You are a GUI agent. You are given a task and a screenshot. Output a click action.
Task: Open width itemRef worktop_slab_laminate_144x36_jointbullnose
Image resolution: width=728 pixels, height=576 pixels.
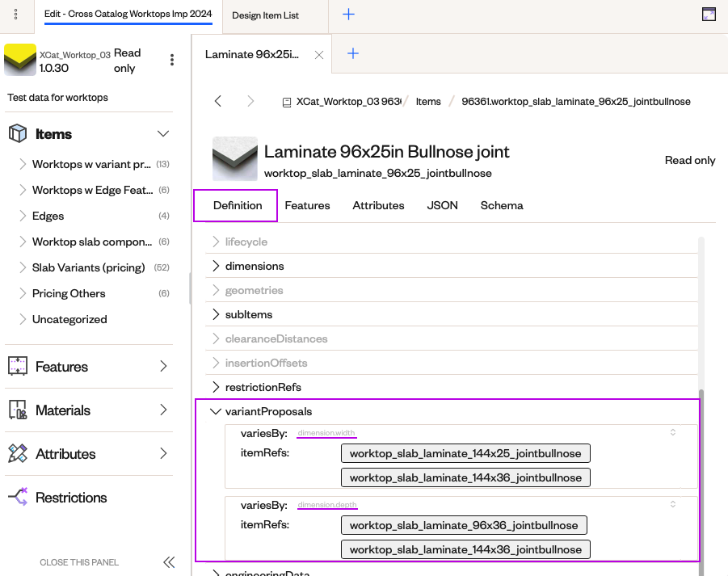click(465, 477)
